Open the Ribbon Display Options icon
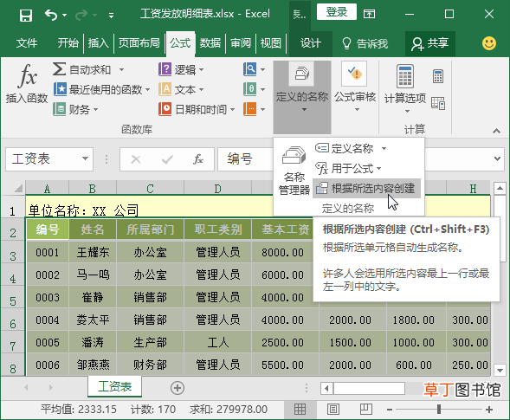Viewport: 510px width, 420px height. pyautogui.click(x=369, y=14)
